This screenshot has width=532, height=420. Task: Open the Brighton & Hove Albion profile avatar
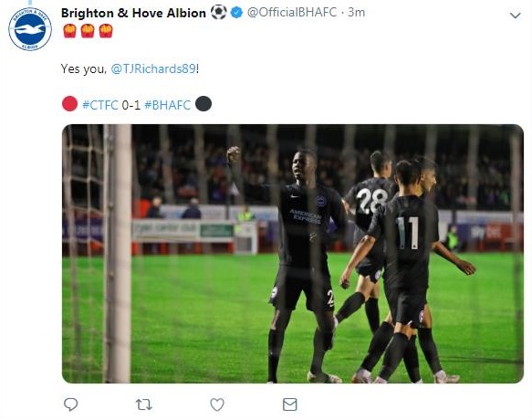click(x=30, y=29)
